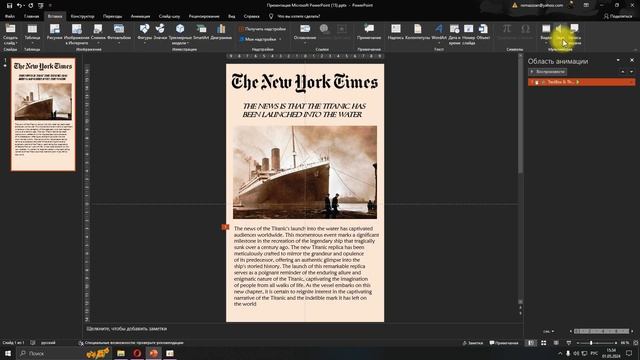Close the Animation pane
This screenshot has width=640, height=360.
pyautogui.click(x=632, y=60)
